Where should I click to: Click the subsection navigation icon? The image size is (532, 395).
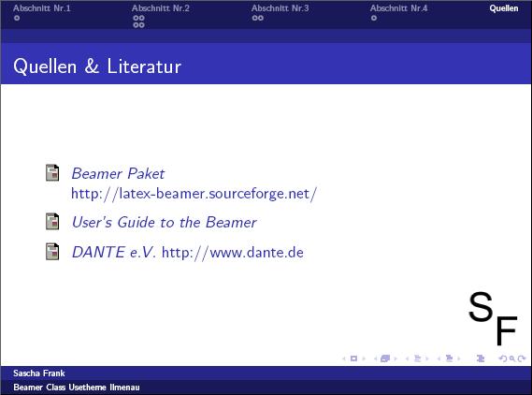point(417,358)
